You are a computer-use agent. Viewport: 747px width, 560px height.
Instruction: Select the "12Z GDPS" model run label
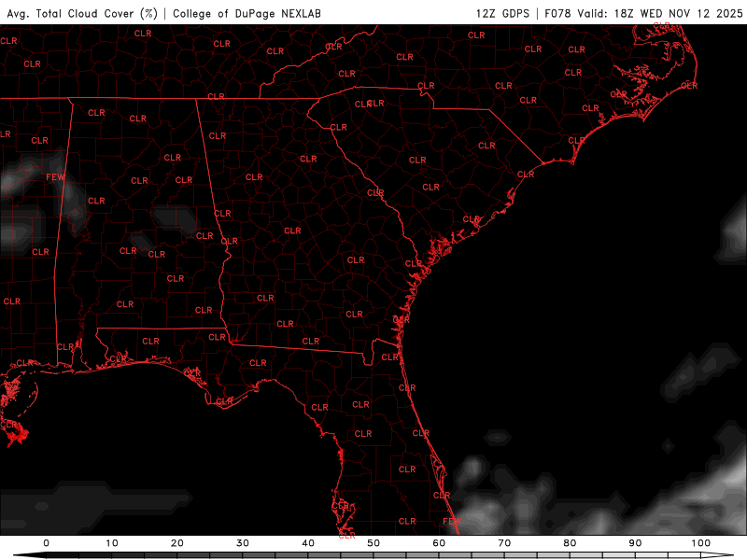(502, 13)
